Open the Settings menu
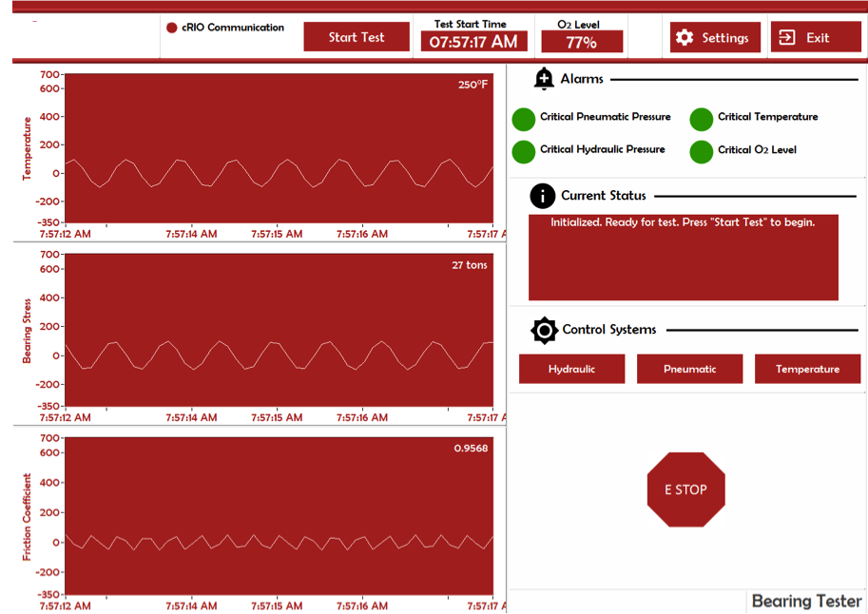Image resolution: width=868 pixels, height=614 pixels. (x=715, y=38)
